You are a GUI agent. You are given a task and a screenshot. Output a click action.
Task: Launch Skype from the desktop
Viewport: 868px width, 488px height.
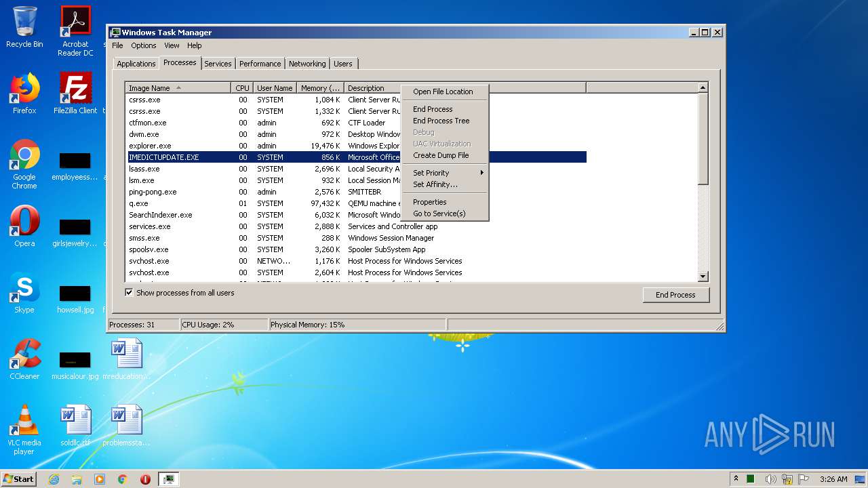[x=24, y=293]
